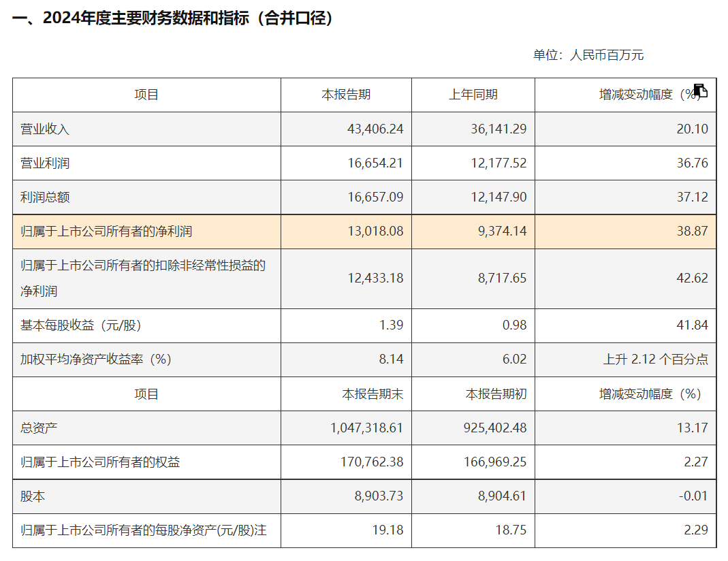Select the highlighted change value 38.87
This screenshot has width=728, height=561.
point(693,231)
